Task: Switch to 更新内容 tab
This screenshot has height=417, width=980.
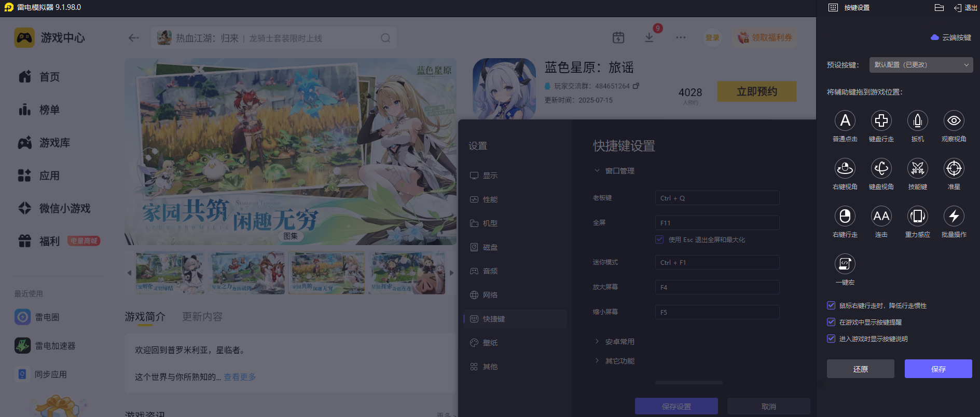Action: [x=202, y=317]
